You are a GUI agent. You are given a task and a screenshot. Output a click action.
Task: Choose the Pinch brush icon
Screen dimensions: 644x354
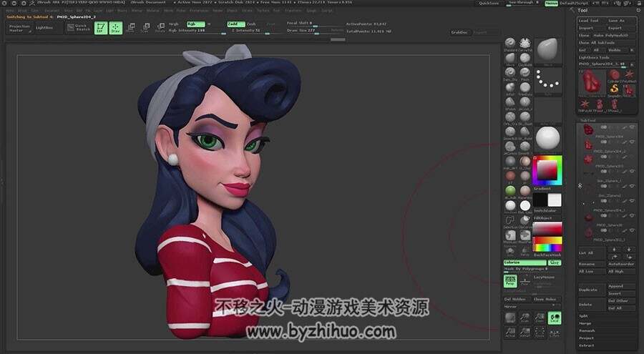click(525, 74)
